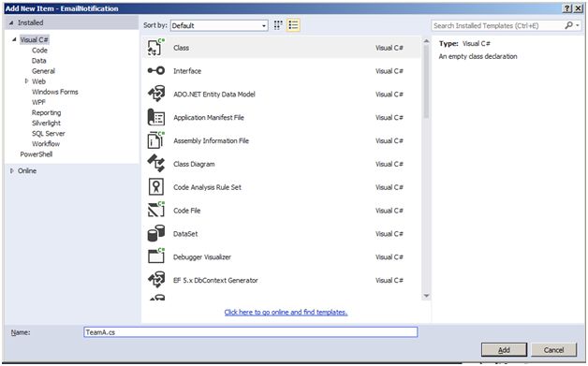
Task: Click the search magnifier icon
Action: pyautogui.click(x=569, y=25)
